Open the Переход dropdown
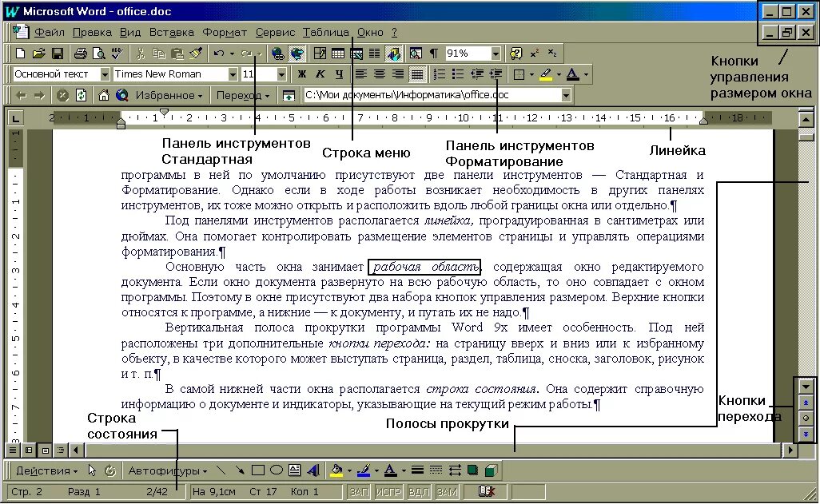820x504 pixels. click(x=243, y=95)
